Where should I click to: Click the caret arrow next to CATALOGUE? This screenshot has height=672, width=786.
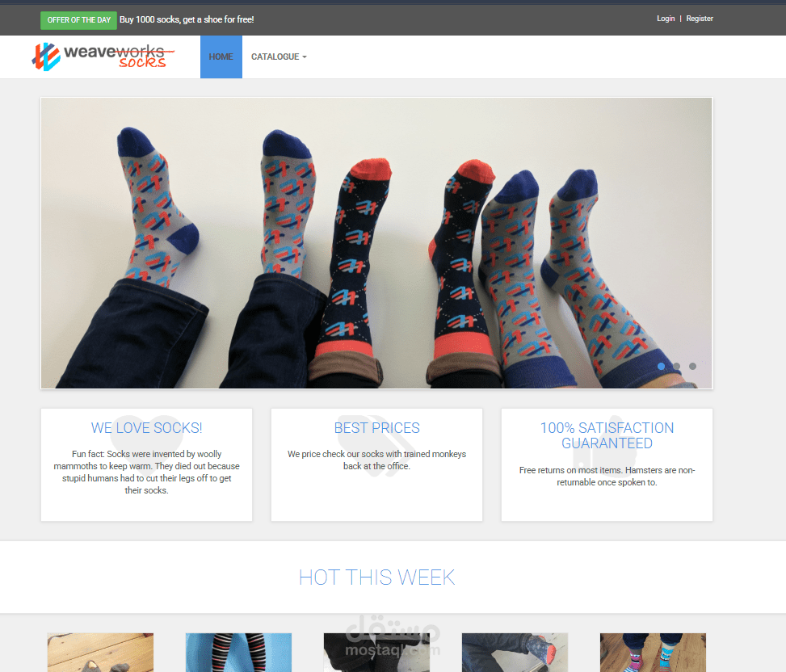click(305, 57)
